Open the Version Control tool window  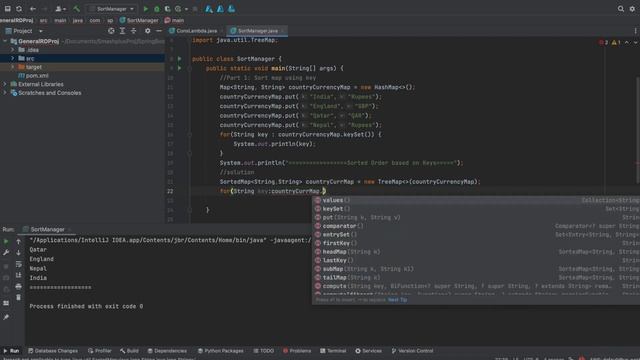412,351
